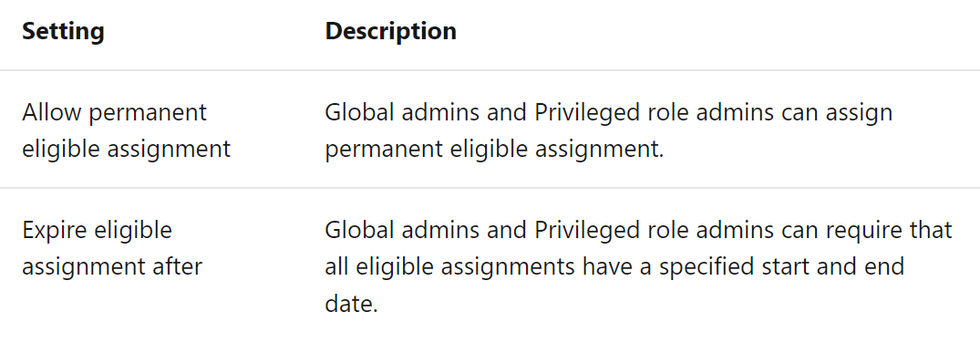Click the Setting column header

[63, 32]
